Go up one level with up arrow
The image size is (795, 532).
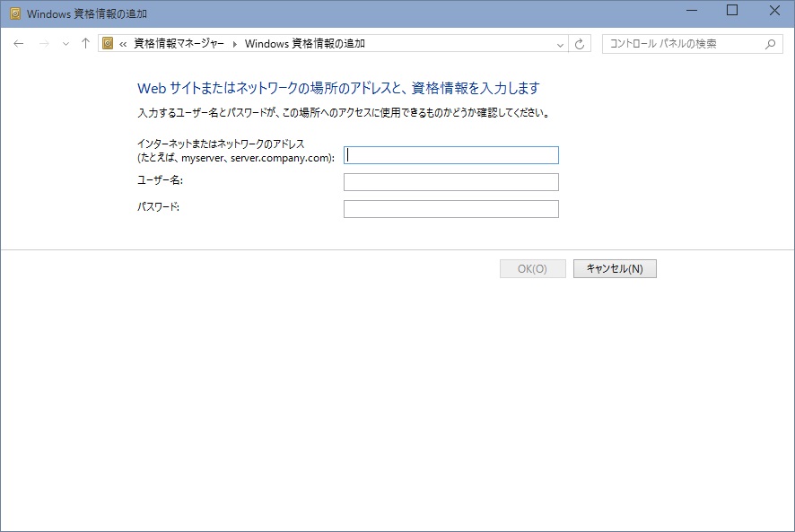click(x=85, y=44)
